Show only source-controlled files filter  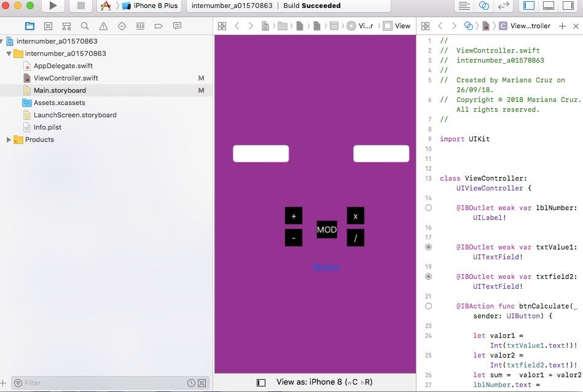pyautogui.click(x=202, y=383)
